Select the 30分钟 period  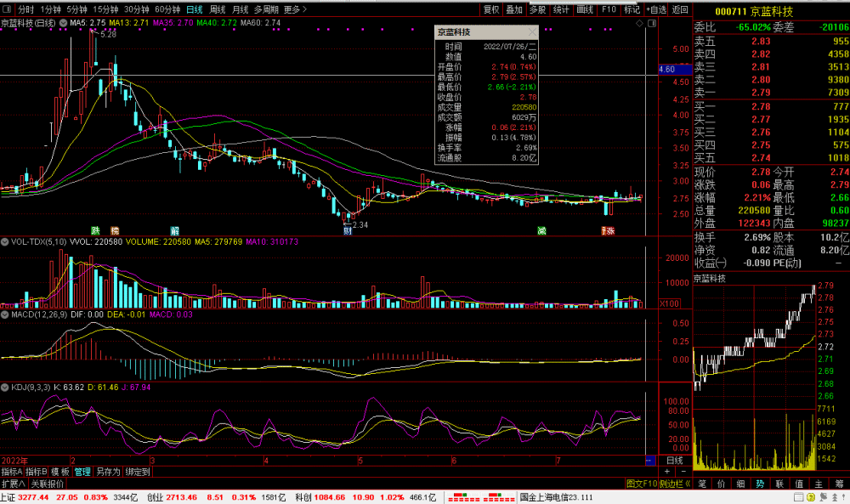136,9
